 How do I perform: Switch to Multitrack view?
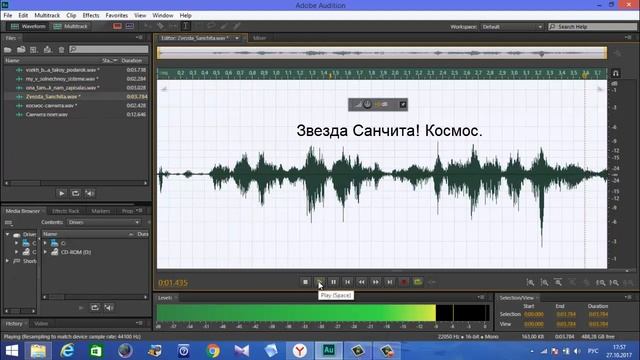(71, 27)
